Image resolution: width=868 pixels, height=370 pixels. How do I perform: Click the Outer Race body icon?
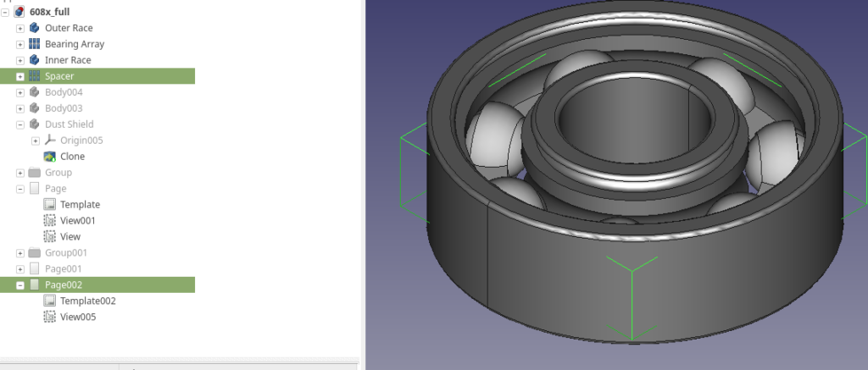click(x=34, y=28)
